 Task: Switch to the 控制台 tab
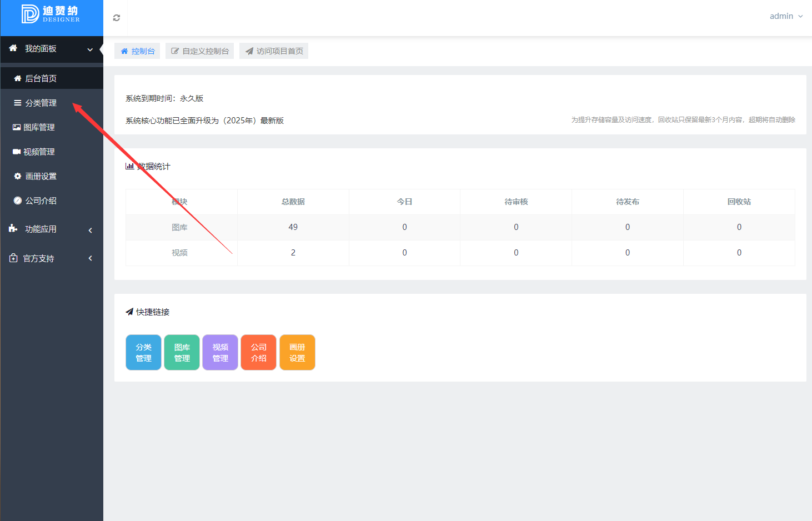coord(137,51)
